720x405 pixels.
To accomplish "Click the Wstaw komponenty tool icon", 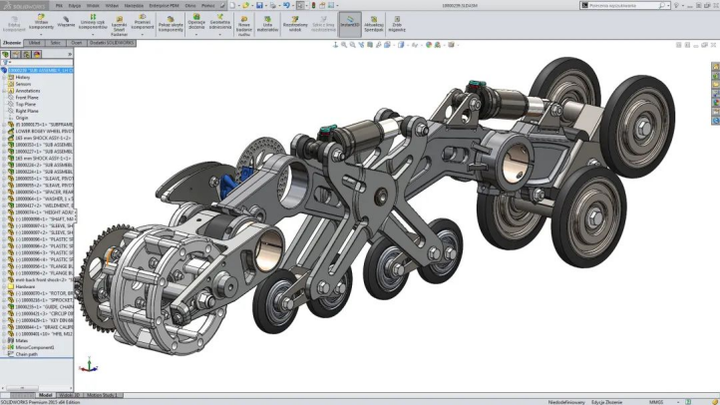I will [41, 17].
